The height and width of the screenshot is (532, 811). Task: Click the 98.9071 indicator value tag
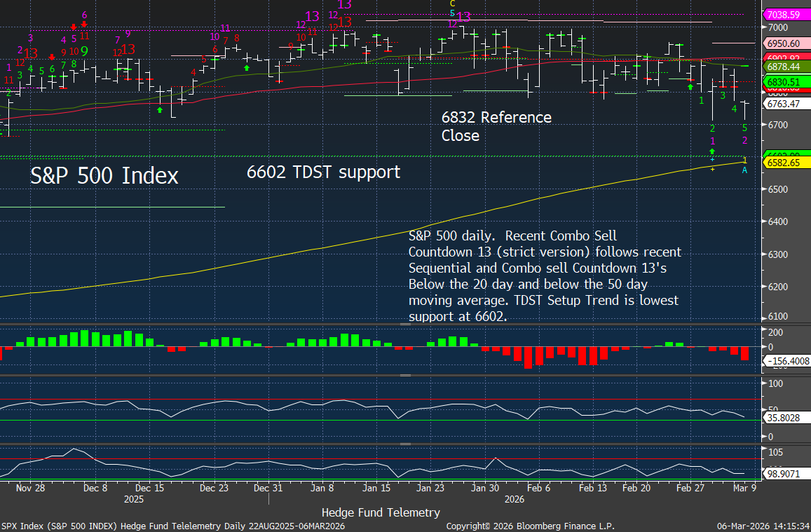pos(785,475)
